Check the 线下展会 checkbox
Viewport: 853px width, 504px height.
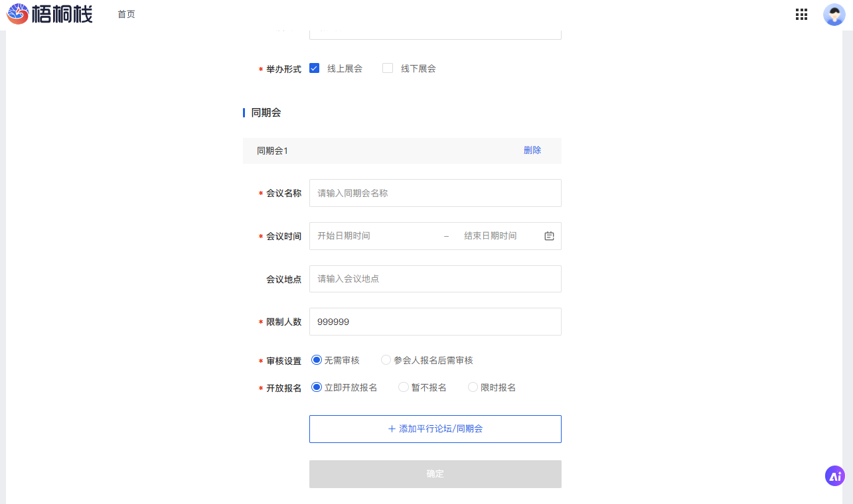[388, 68]
